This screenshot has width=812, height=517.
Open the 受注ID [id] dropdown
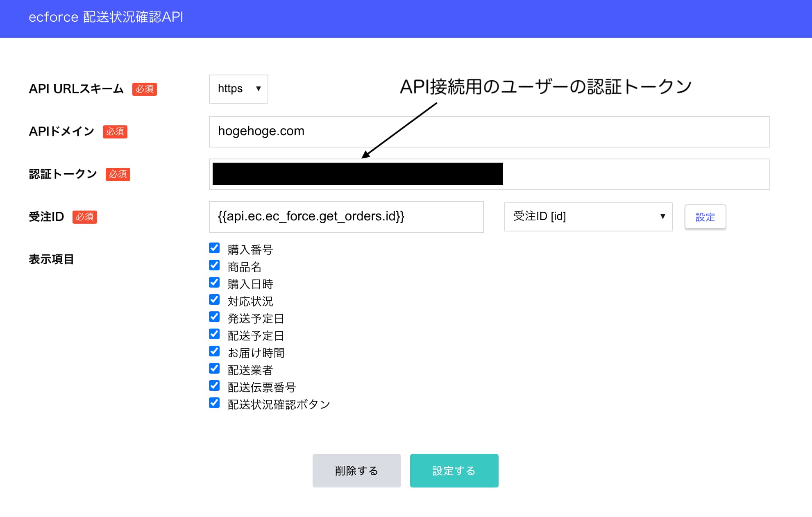click(588, 217)
